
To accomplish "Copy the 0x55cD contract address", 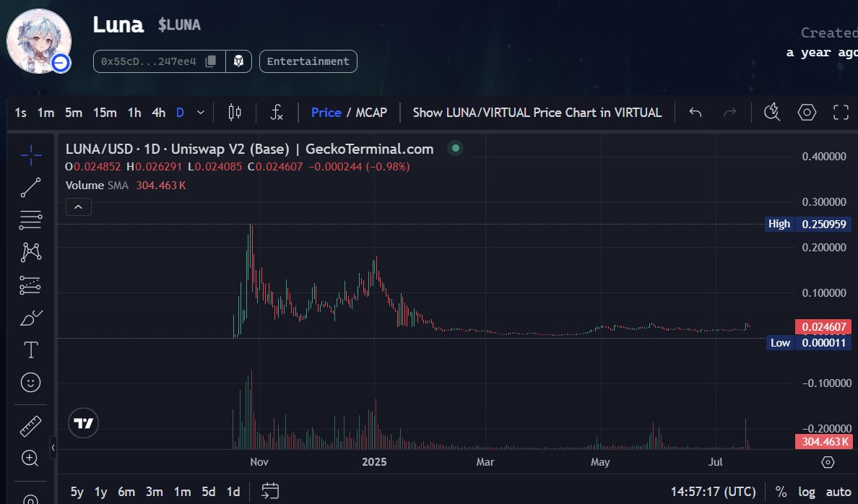I will (x=211, y=61).
